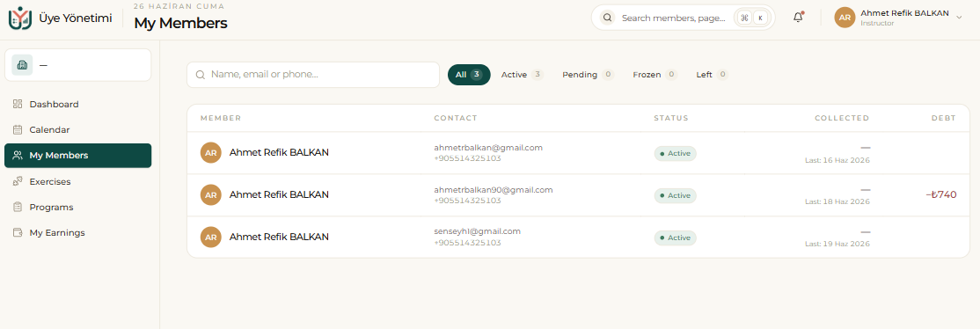The height and width of the screenshot is (329, 980).
Task: Open notifications bell icon
Action: pos(798,18)
